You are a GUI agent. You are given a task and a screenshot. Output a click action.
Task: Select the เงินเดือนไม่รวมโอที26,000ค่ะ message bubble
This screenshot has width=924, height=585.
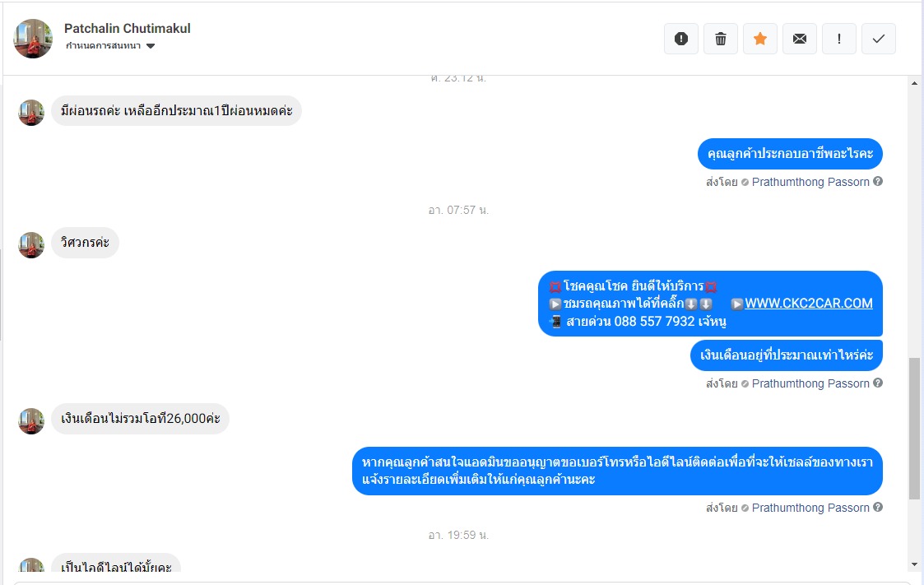pos(140,419)
